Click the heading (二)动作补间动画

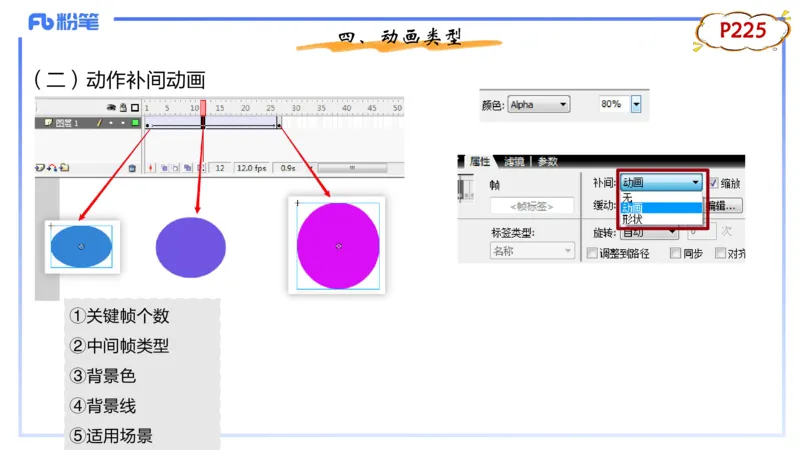[119, 80]
